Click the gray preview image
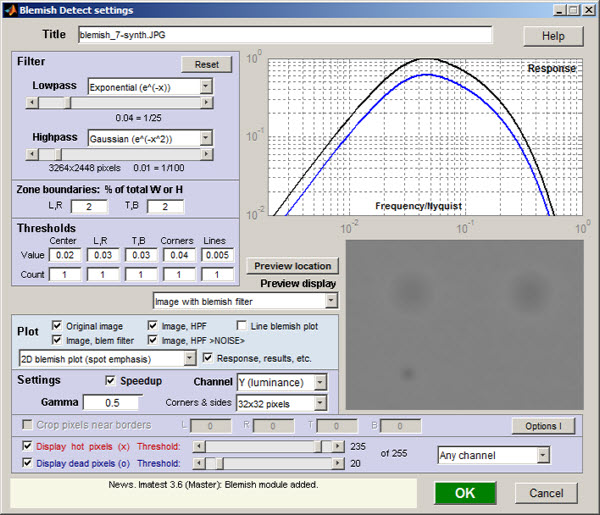 465,325
